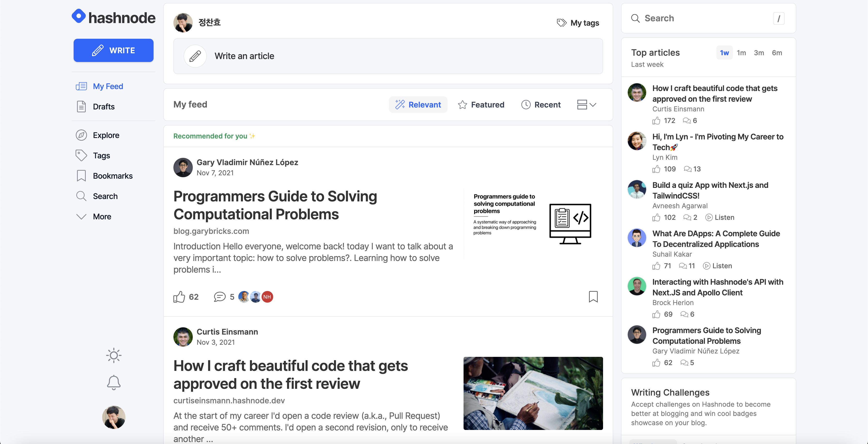Screen dimensions: 868x444
Task: Bookmark the Programmers Guide article
Action: pos(593,297)
